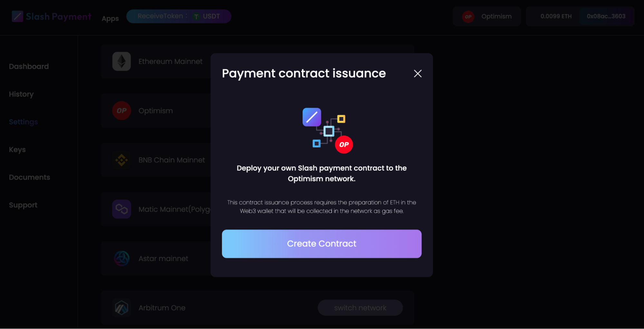Click the Slash Payment logo icon
644x329 pixels.
(x=17, y=16)
